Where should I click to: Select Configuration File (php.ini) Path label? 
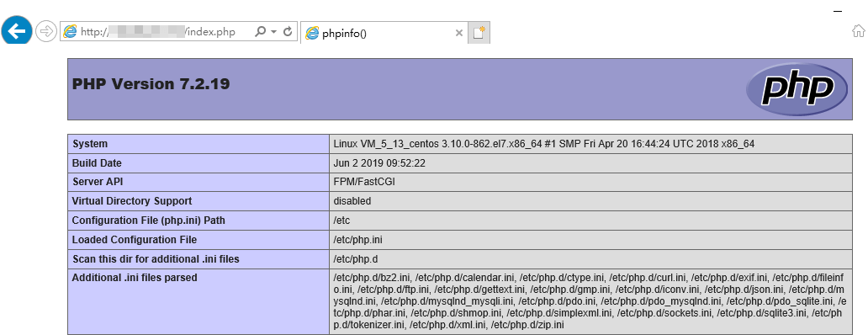pos(148,221)
